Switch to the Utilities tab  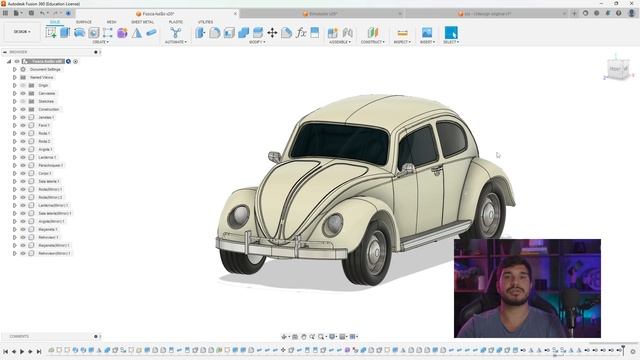click(x=205, y=22)
